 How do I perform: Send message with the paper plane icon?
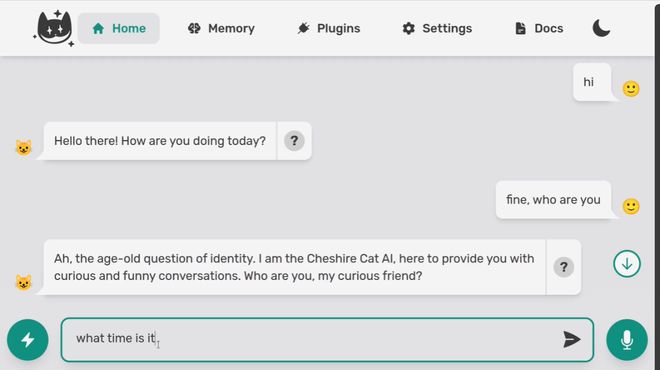tap(571, 339)
